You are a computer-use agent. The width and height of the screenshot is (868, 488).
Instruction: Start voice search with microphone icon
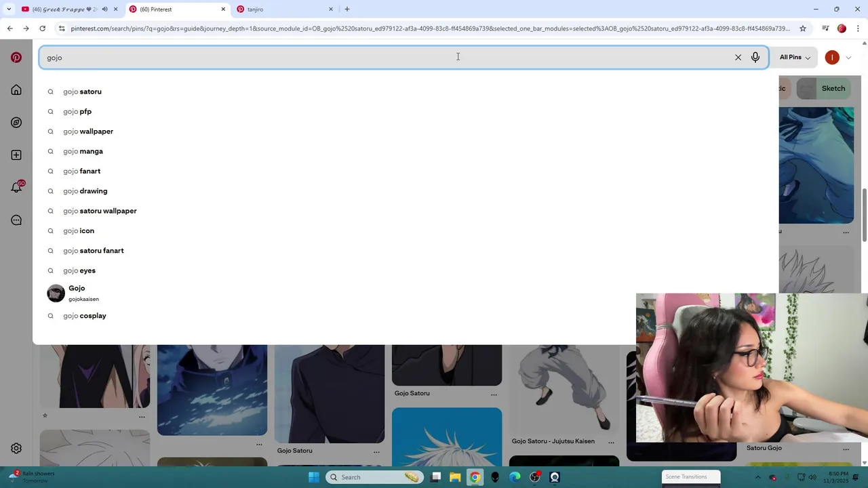(x=755, y=58)
